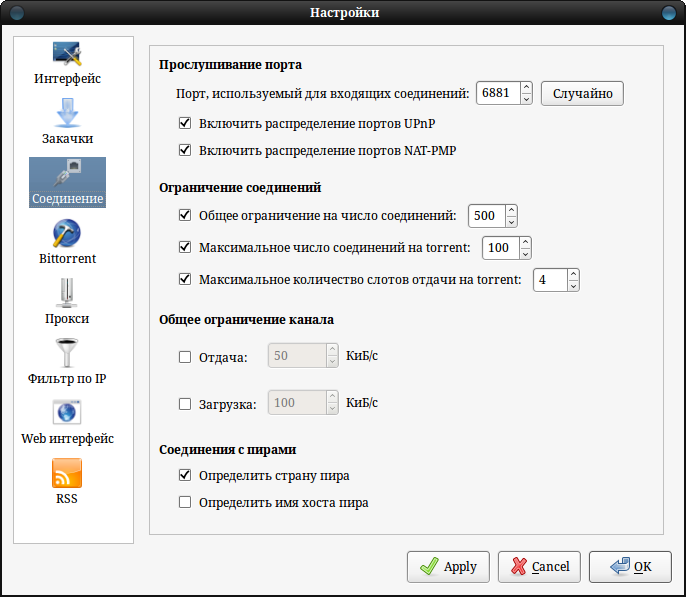Open the Bittorrent settings icon
The width and height of the screenshot is (686, 597).
point(67,233)
